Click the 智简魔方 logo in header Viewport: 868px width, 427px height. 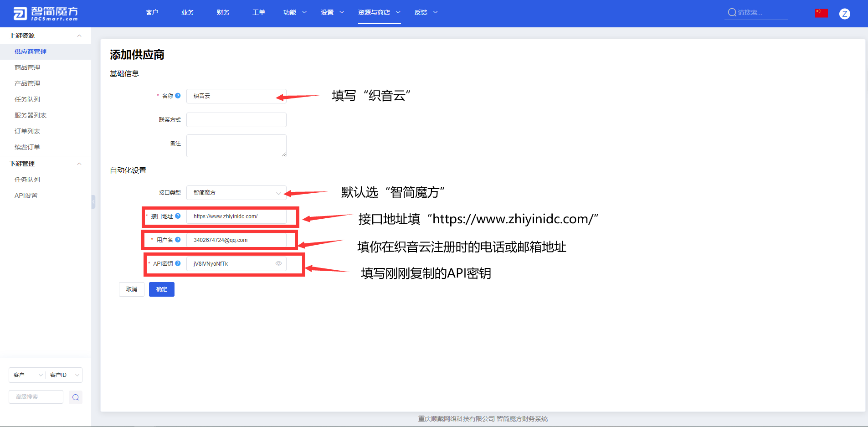[x=46, y=14]
